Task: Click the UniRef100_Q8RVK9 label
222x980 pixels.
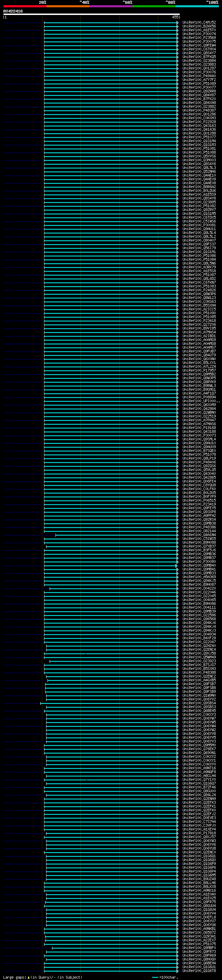Action: [x=199, y=382]
